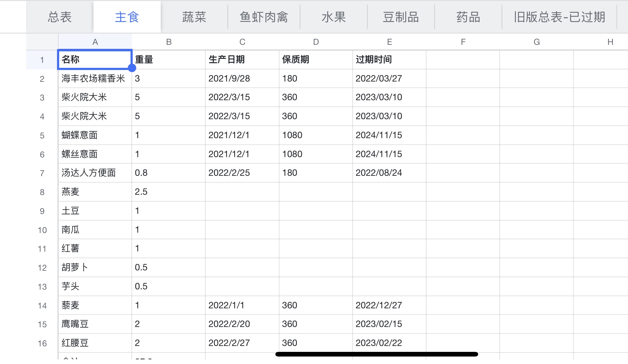
Task: Click the 2022/12/27 expiration cell
Action: pyautogui.click(x=389, y=305)
